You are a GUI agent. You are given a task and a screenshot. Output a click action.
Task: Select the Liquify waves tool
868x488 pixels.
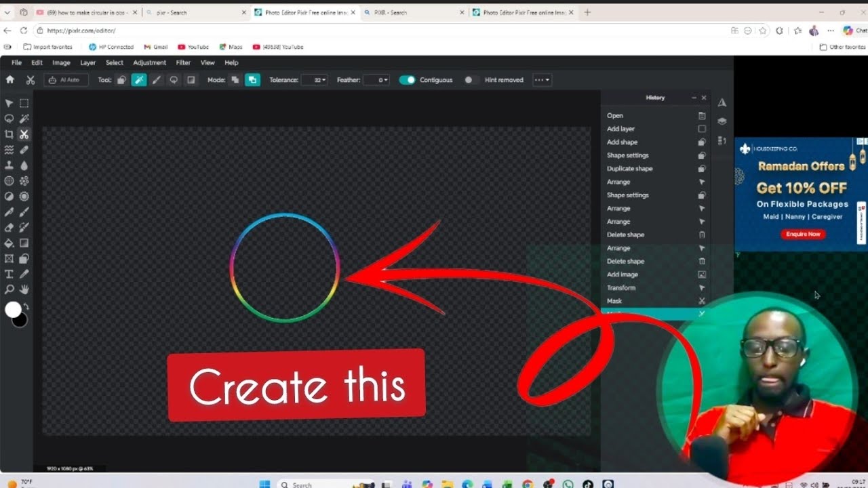(9, 150)
